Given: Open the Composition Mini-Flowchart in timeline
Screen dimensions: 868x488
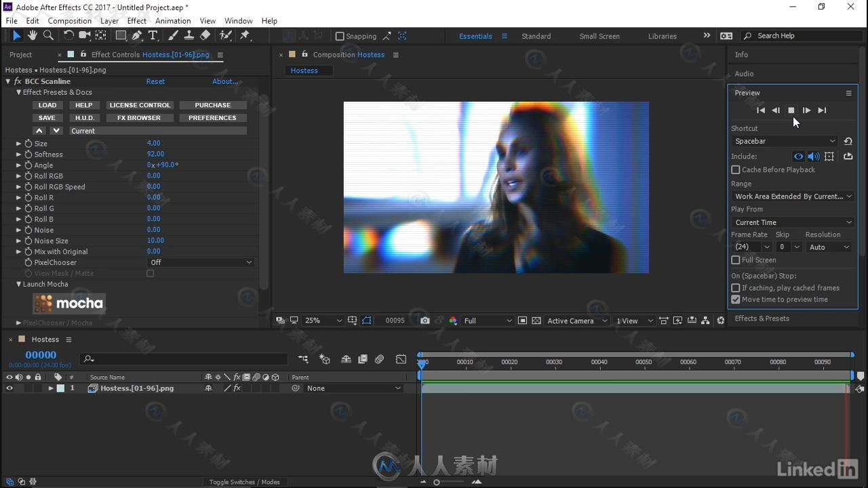Looking at the screenshot, I should click(x=303, y=359).
